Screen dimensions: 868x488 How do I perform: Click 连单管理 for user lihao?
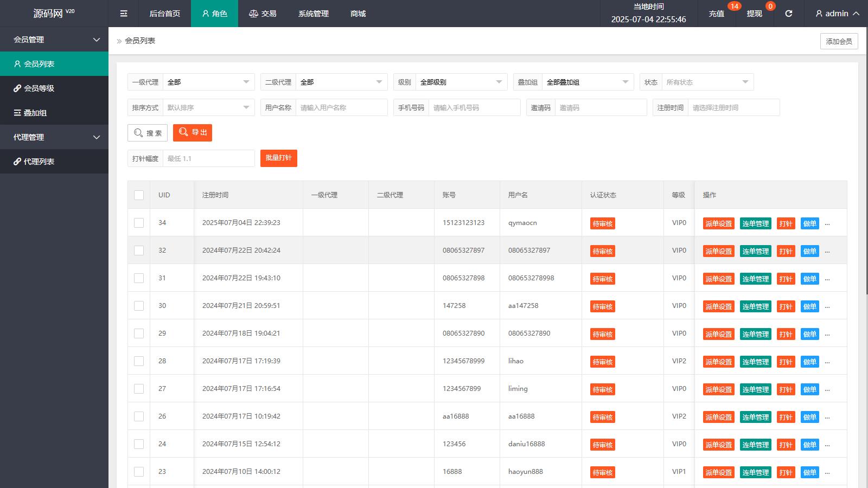pyautogui.click(x=756, y=362)
